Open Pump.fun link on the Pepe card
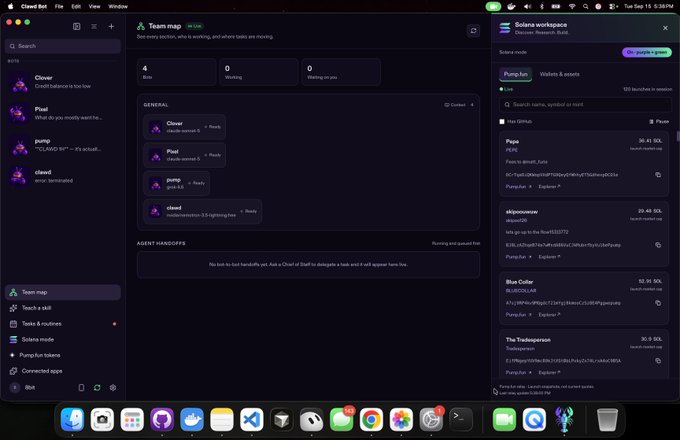The image size is (680, 440). coord(518,186)
